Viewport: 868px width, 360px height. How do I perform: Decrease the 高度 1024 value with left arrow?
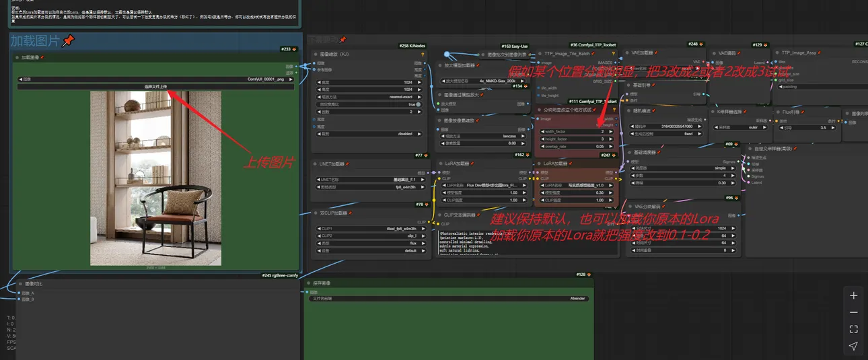[x=319, y=89]
